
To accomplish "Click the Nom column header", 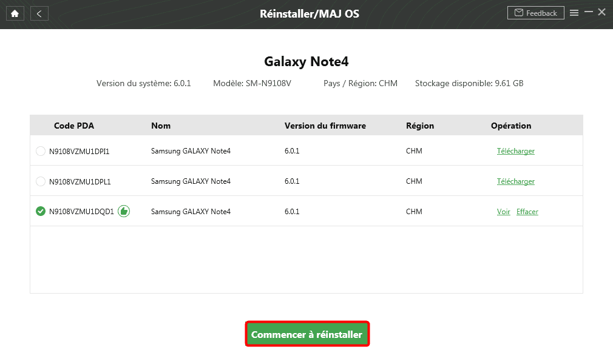I will pos(161,126).
